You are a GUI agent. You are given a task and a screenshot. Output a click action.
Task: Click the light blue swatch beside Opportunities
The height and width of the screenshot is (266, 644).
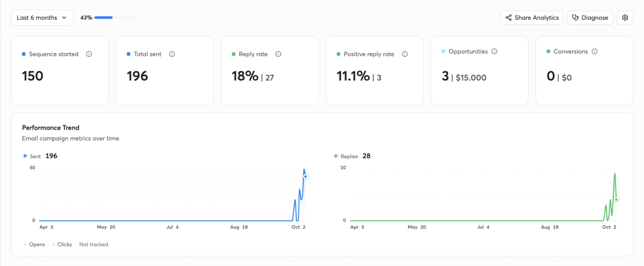pos(443,51)
